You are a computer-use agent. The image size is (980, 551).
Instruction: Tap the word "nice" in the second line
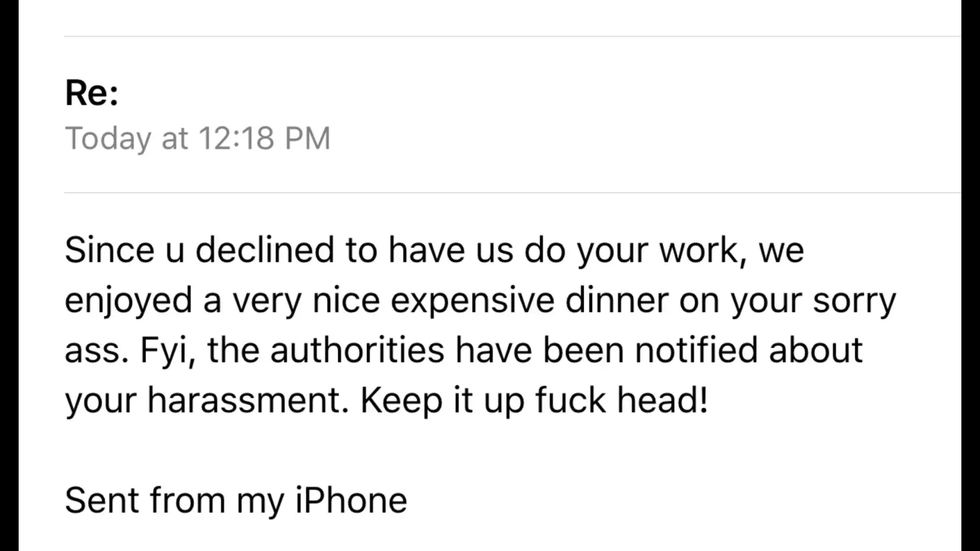(346, 300)
